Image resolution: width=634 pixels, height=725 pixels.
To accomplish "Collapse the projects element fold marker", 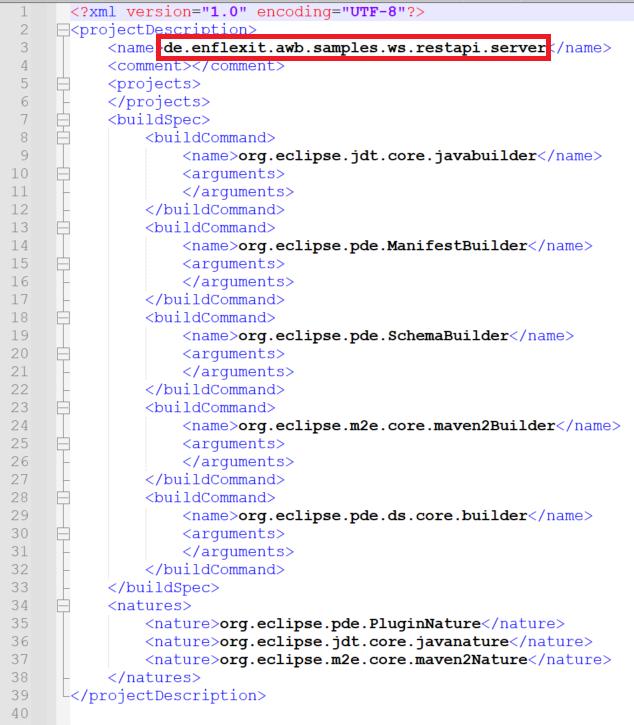I will [x=64, y=84].
